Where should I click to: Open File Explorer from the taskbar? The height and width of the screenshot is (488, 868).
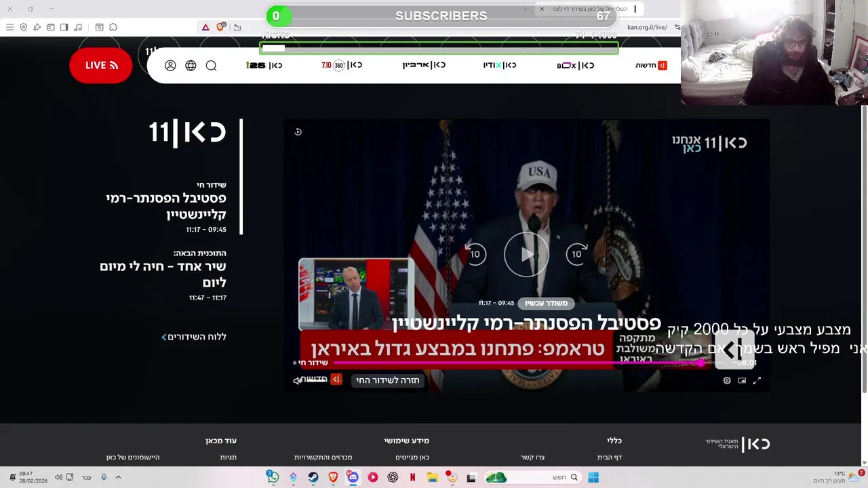(x=432, y=477)
